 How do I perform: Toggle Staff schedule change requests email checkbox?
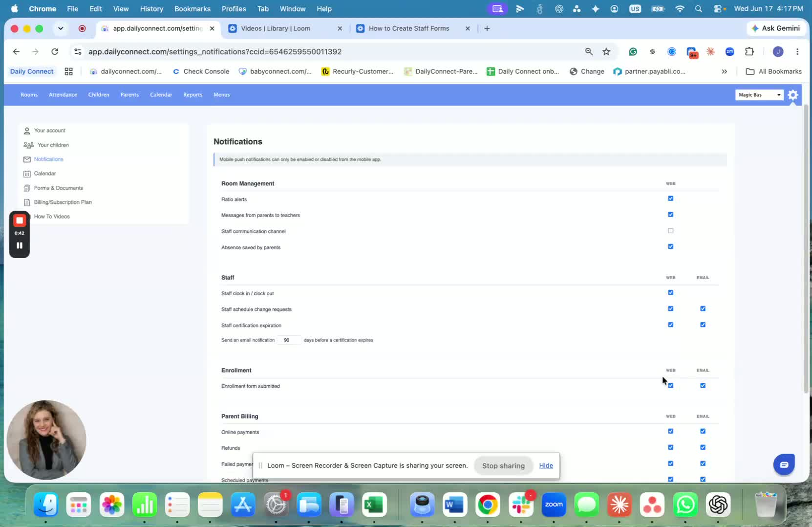703,308
